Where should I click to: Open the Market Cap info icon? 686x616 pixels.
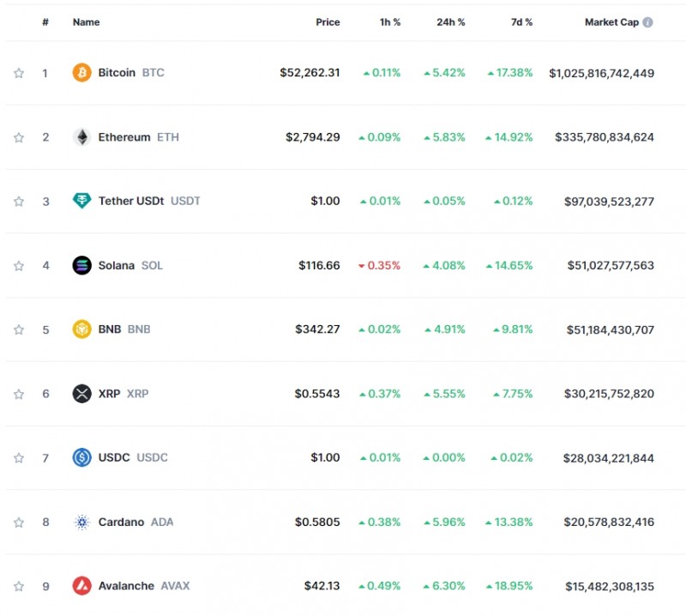pos(647,22)
